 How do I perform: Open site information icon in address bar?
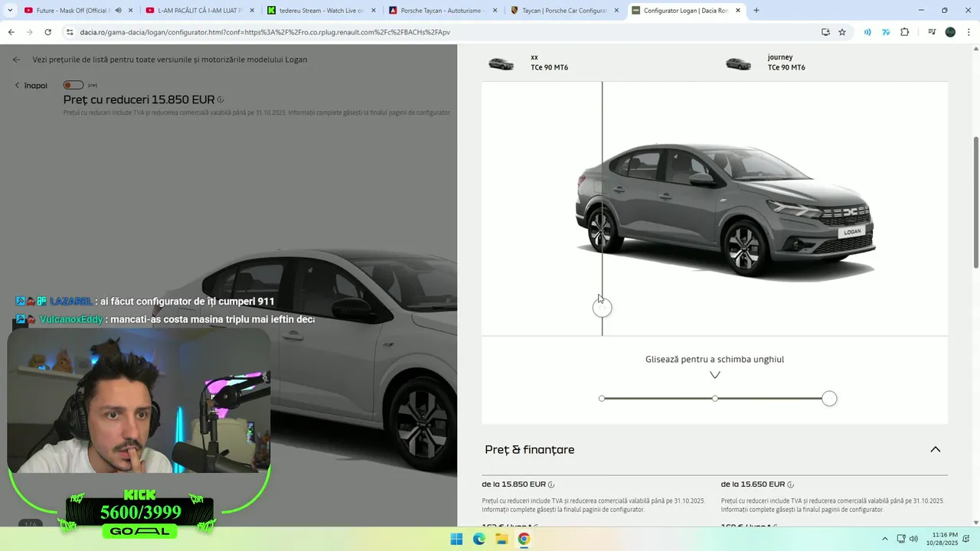click(70, 32)
